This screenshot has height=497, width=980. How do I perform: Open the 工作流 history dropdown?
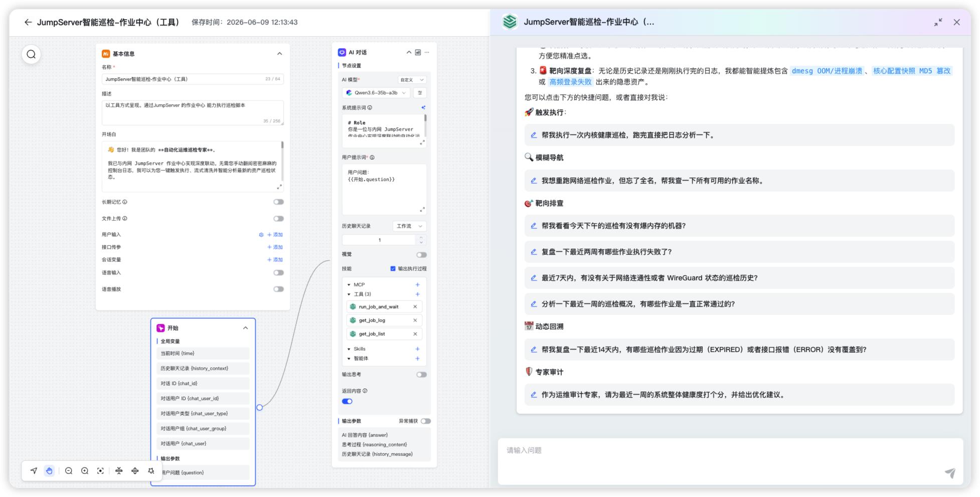pos(409,226)
